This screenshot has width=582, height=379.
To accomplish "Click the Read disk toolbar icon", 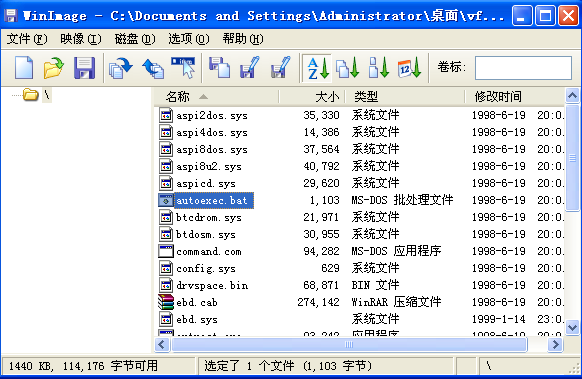I will [x=121, y=68].
